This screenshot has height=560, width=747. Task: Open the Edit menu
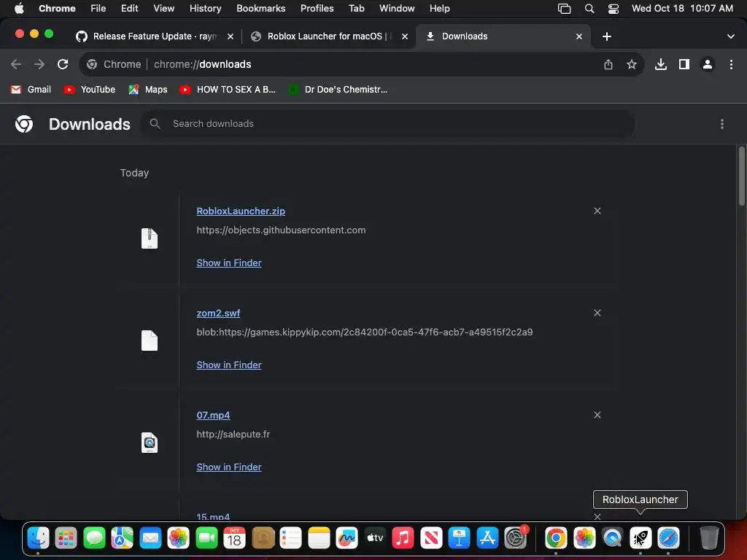coord(129,8)
